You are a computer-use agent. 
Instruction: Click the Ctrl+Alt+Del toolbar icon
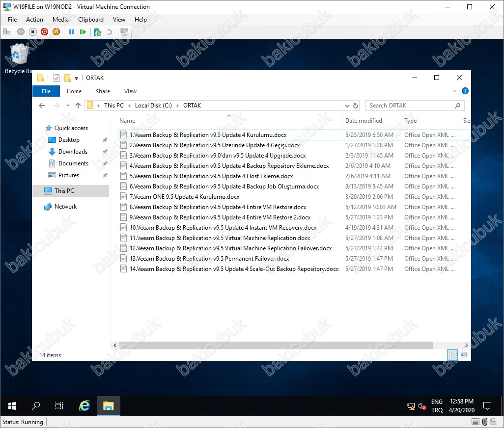[x=6, y=32]
